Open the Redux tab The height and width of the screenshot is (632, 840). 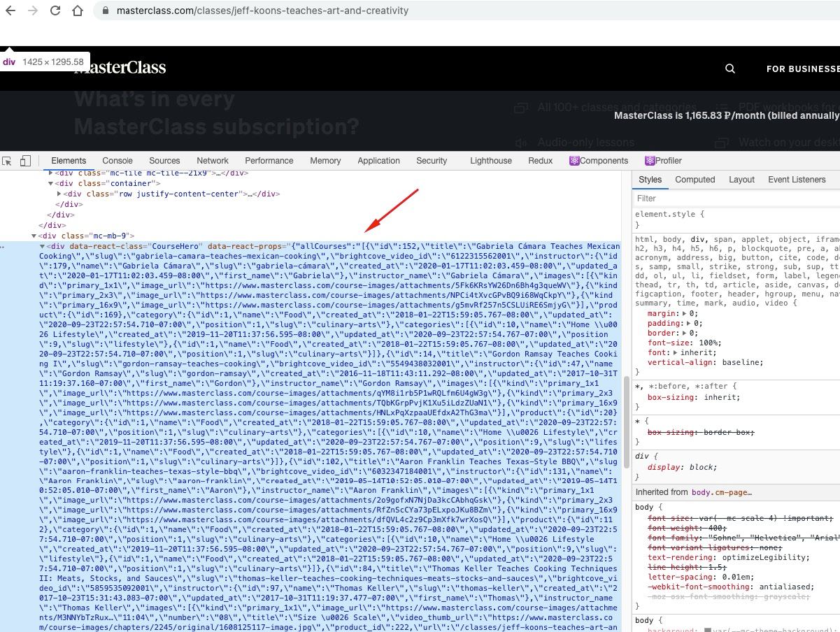click(541, 161)
